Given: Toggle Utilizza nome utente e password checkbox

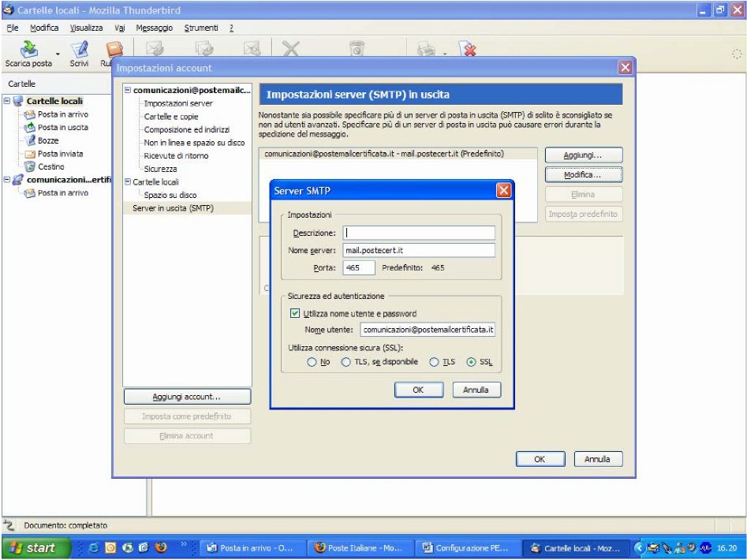Looking at the screenshot, I should [295, 313].
